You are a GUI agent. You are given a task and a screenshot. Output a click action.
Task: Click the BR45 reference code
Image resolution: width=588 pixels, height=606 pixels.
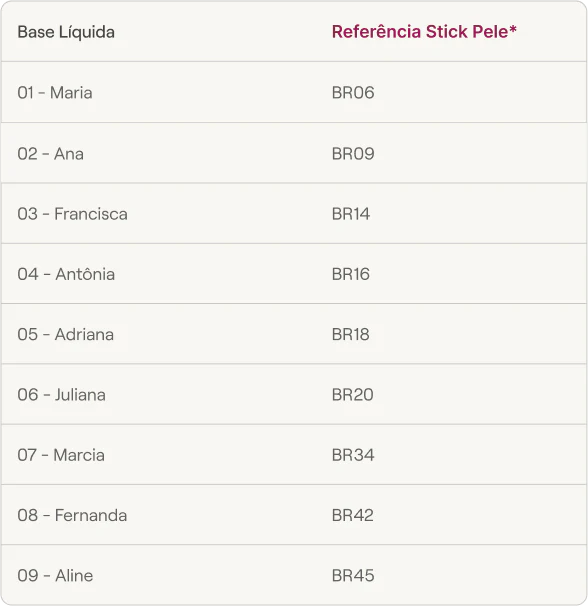(x=353, y=576)
